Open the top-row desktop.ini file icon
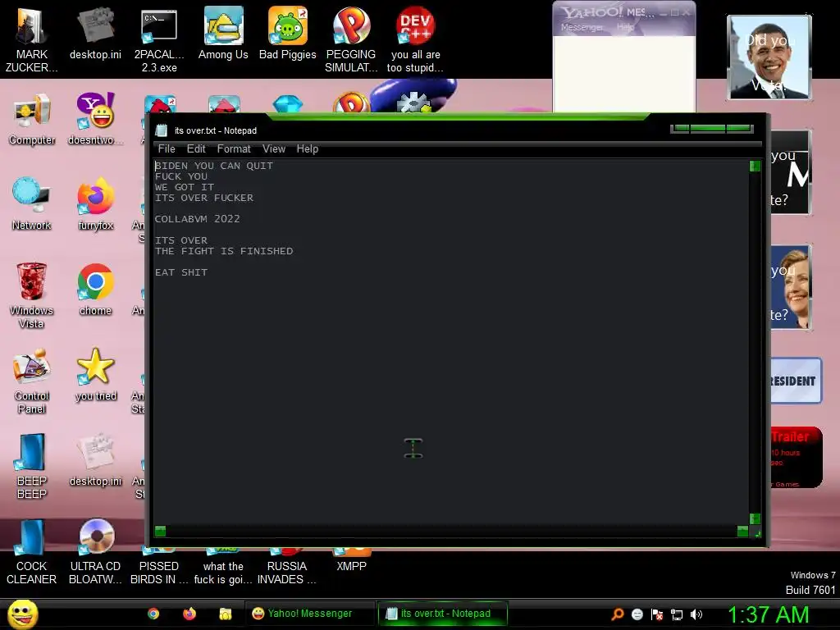This screenshot has height=630, width=840. [95, 33]
